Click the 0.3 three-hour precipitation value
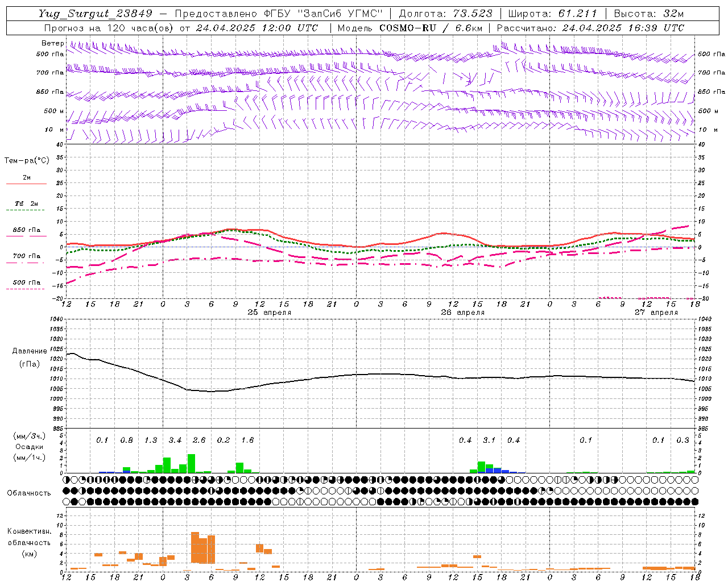 (x=682, y=440)
